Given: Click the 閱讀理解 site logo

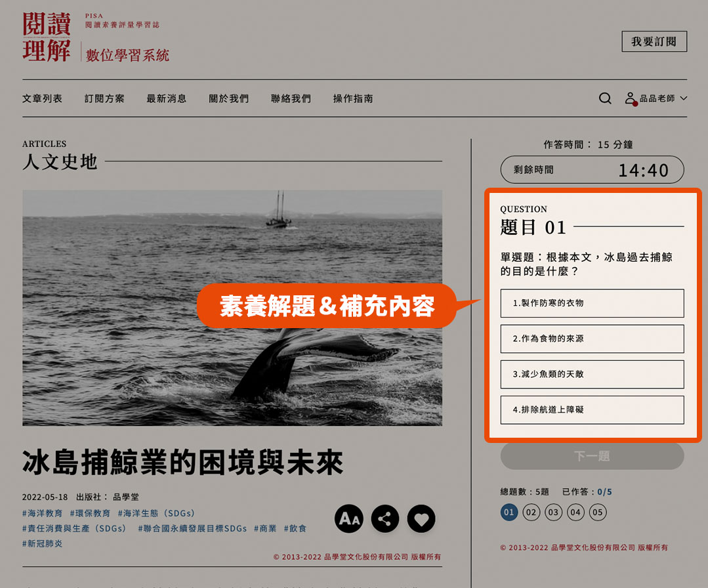Looking at the screenshot, I should [x=47, y=37].
